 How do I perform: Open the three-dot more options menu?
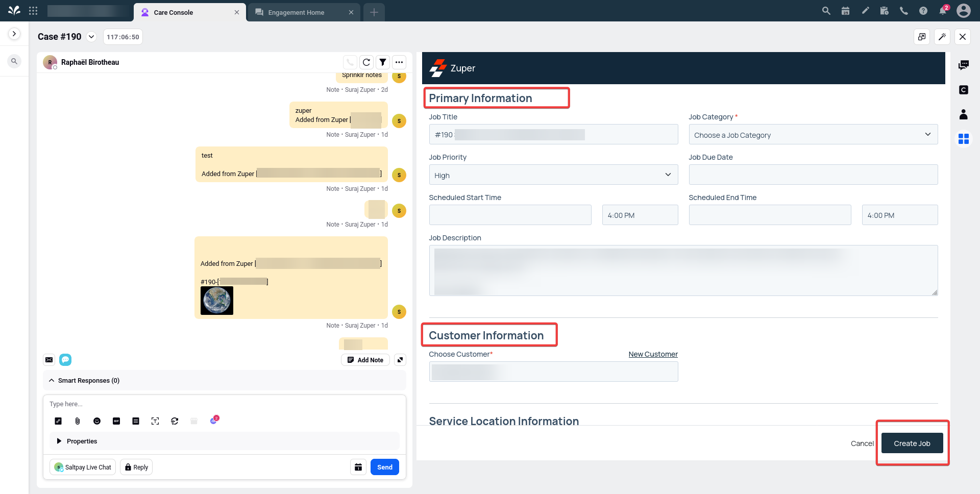(399, 62)
